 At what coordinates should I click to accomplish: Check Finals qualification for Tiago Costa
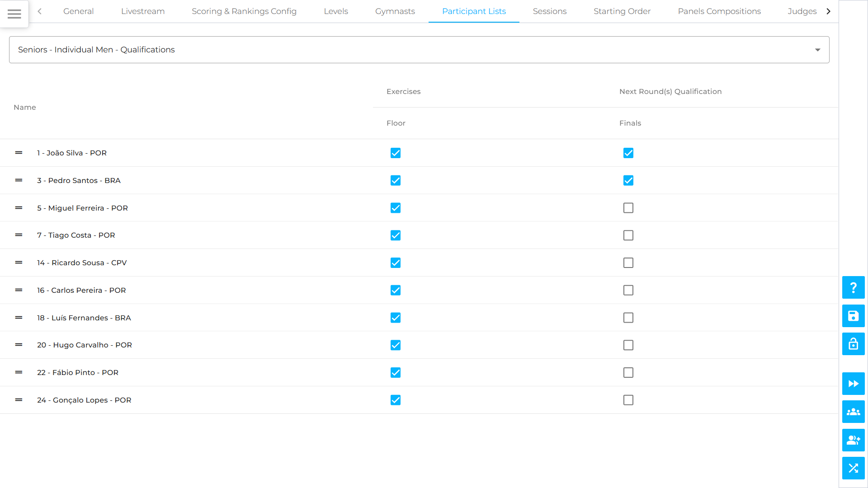[628, 235]
